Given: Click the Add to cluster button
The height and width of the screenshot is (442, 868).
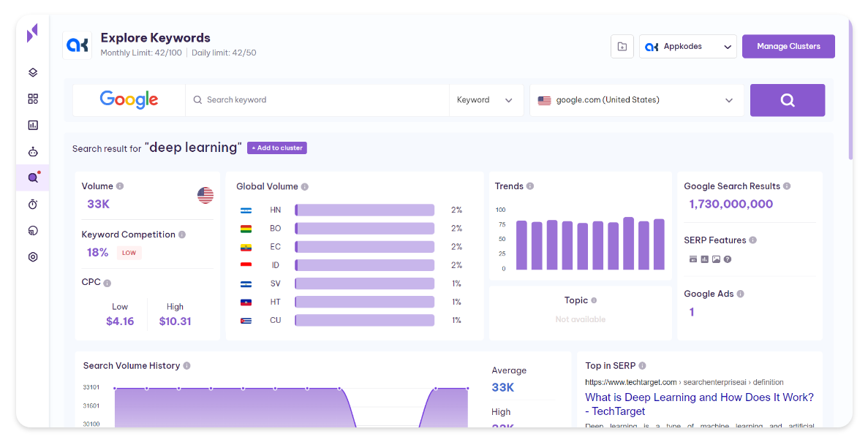Looking at the screenshot, I should [277, 148].
